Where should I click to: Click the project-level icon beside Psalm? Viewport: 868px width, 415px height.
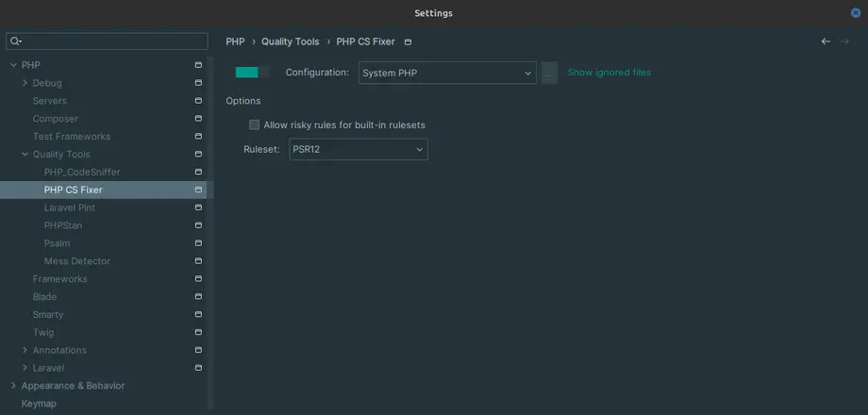pos(198,243)
